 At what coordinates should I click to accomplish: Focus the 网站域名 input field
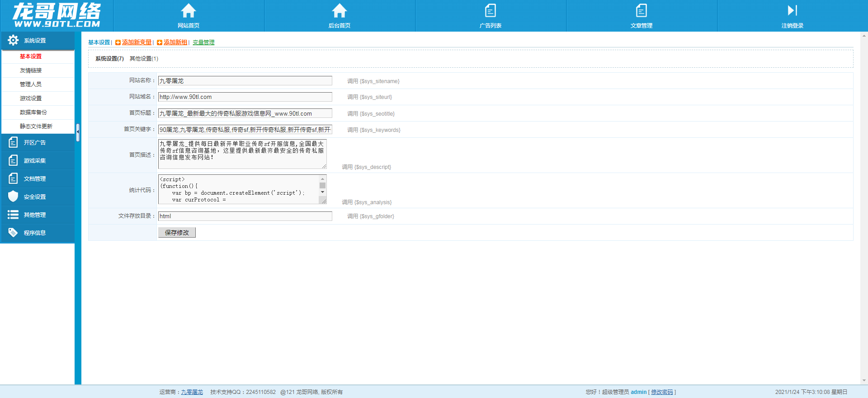tap(245, 97)
